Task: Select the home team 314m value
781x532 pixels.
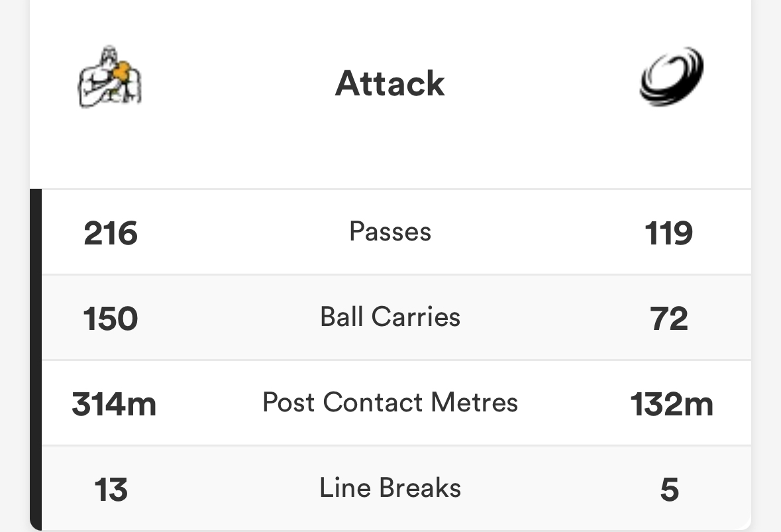Action: tap(114, 404)
